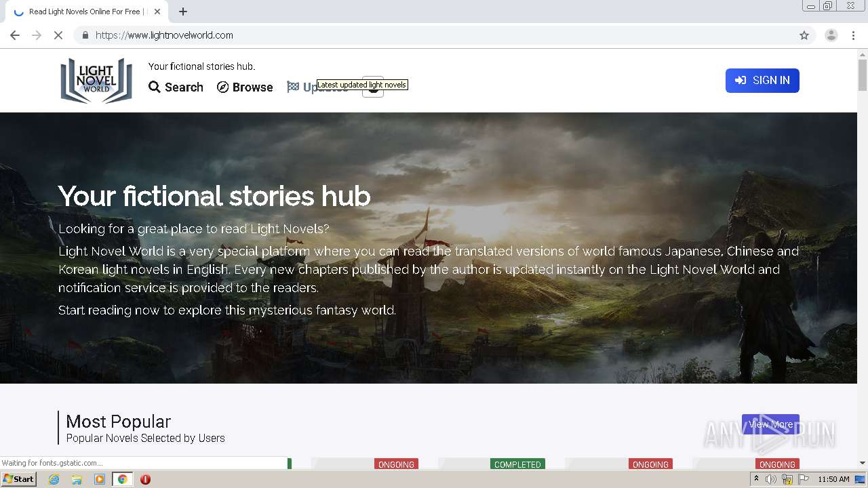Click the Light Novel World logo

[x=96, y=80]
